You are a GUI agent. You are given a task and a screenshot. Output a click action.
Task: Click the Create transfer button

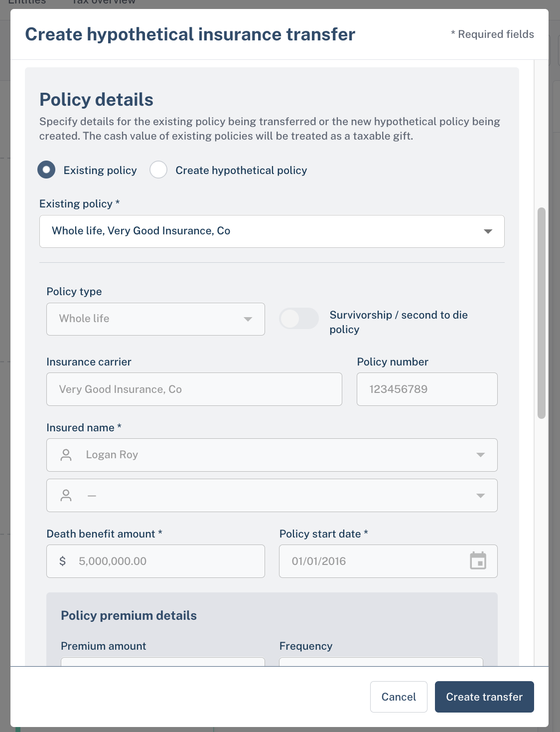coord(484,697)
